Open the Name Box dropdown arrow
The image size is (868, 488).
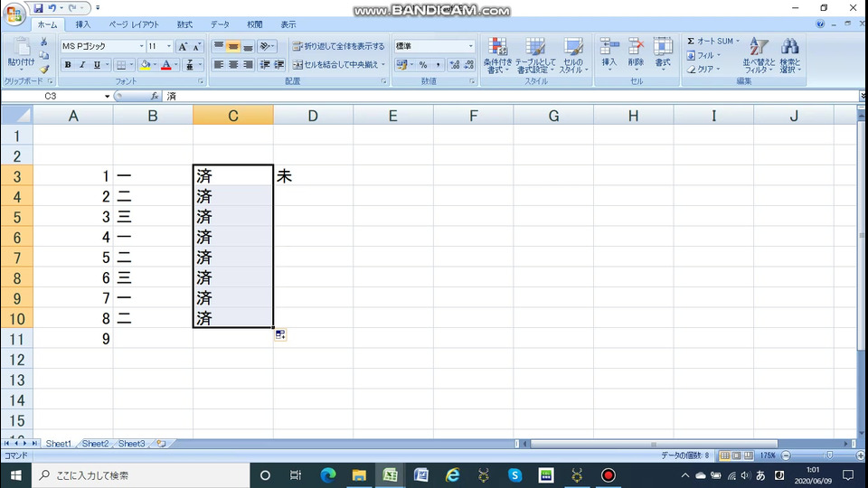(x=107, y=97)
